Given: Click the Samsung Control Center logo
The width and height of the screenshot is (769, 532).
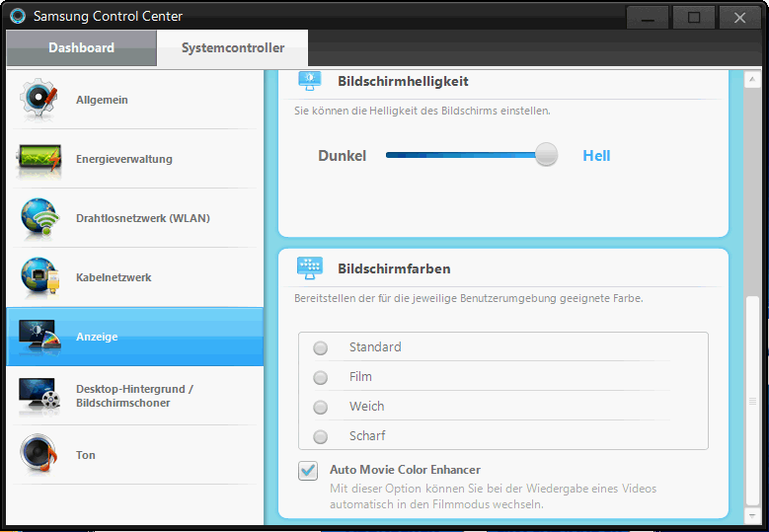Looking at the screenshot, I should 18,16.
